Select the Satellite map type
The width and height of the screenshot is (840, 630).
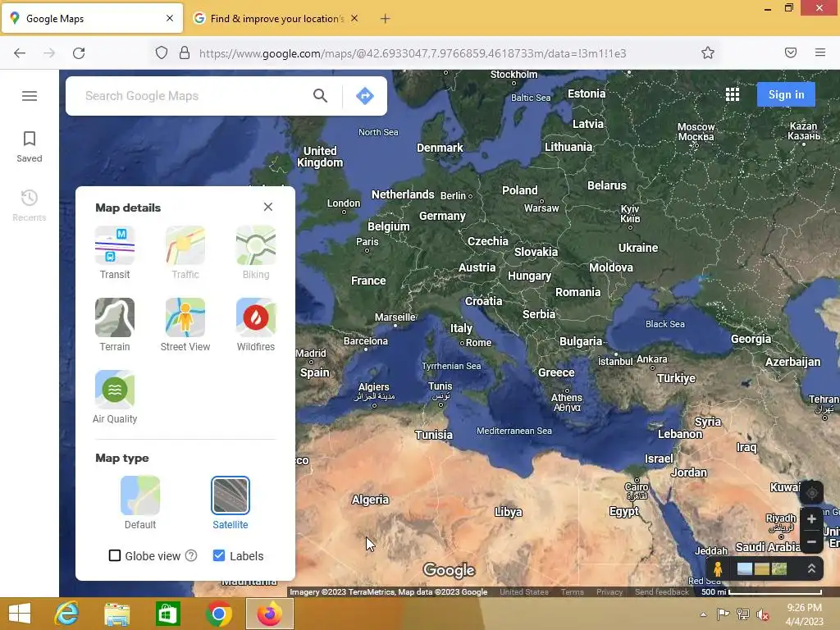[231, 503]
